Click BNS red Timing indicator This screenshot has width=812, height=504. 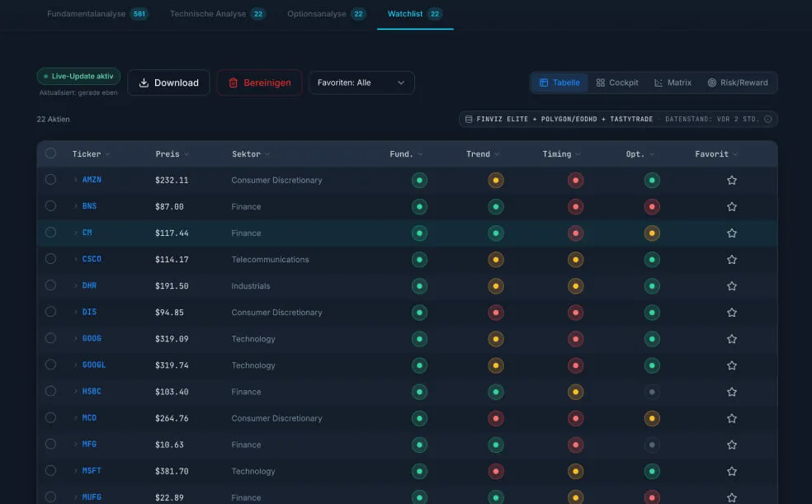tap(575, 206)
